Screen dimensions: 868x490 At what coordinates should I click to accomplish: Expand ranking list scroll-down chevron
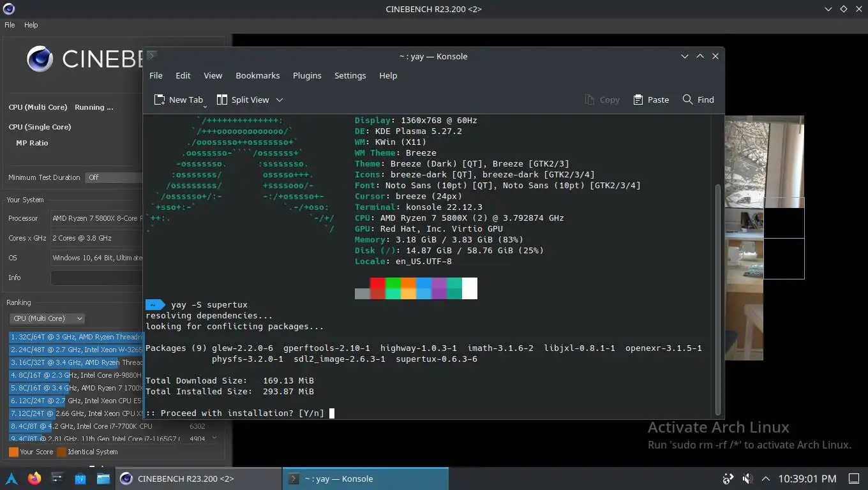pyautogui.click(x=214, y=438)
